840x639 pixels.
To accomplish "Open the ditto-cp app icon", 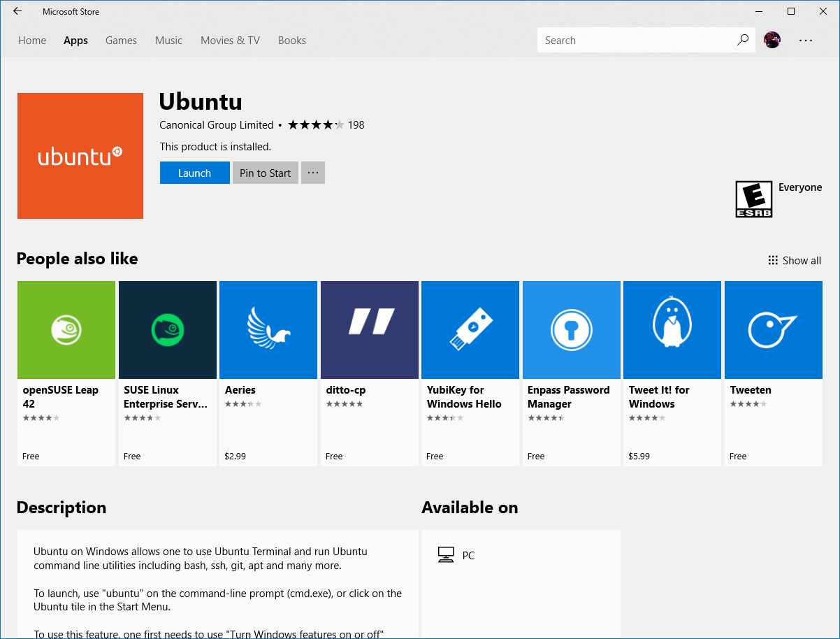I will (370, 330).
